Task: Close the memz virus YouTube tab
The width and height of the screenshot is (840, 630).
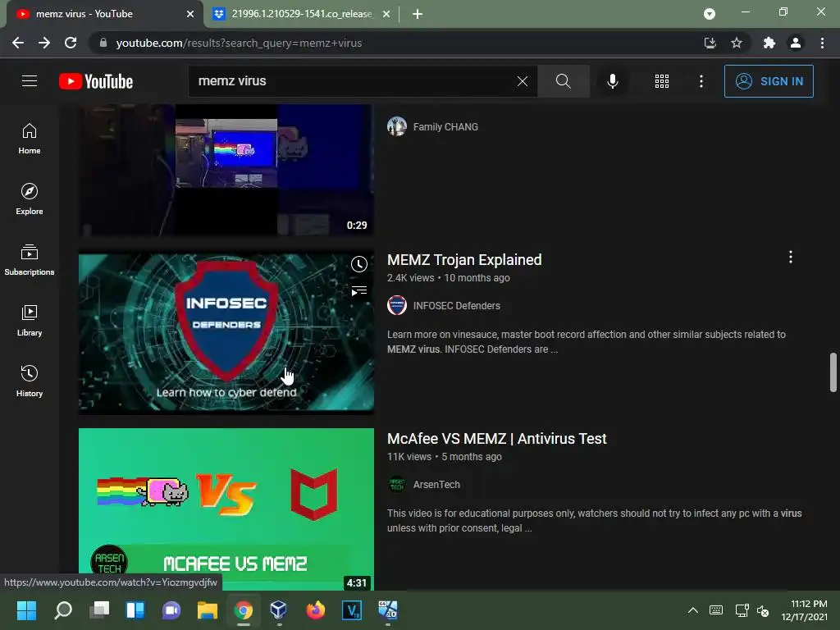Action: [190, 14]
